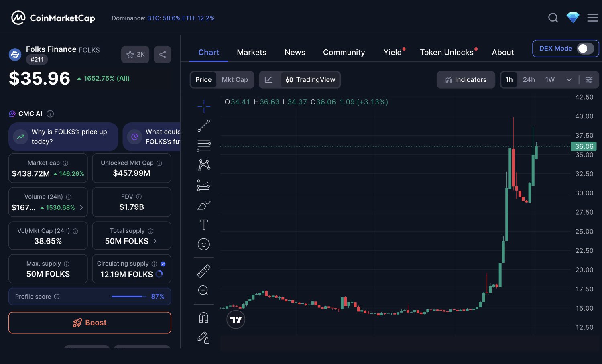Click the blue diamond rewards icon
Screen dimensions: 602x364
pyautogui.click(x=573, y=18)
